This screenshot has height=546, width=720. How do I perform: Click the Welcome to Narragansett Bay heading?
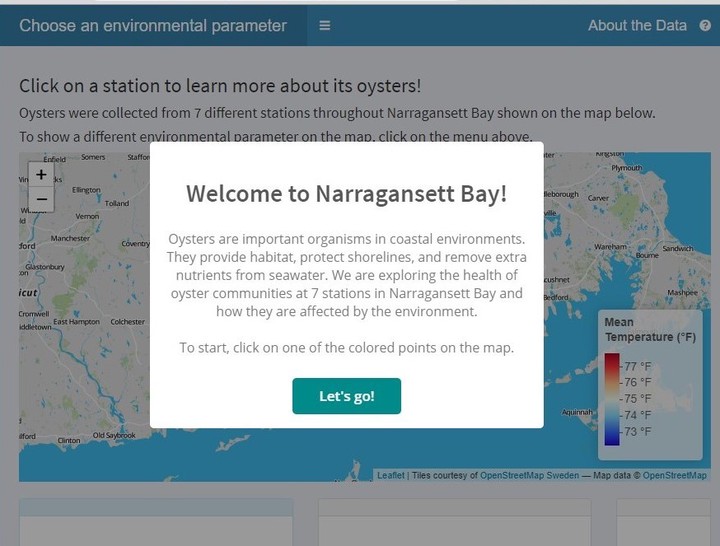346,193
